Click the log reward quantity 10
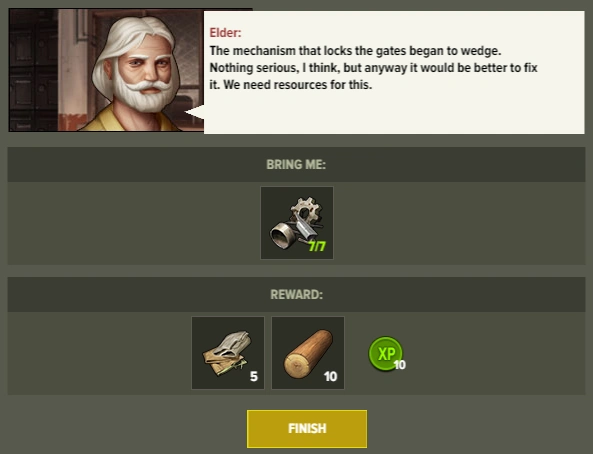The height and width of the screenshot is (454, 593). [x=330, y=376]
